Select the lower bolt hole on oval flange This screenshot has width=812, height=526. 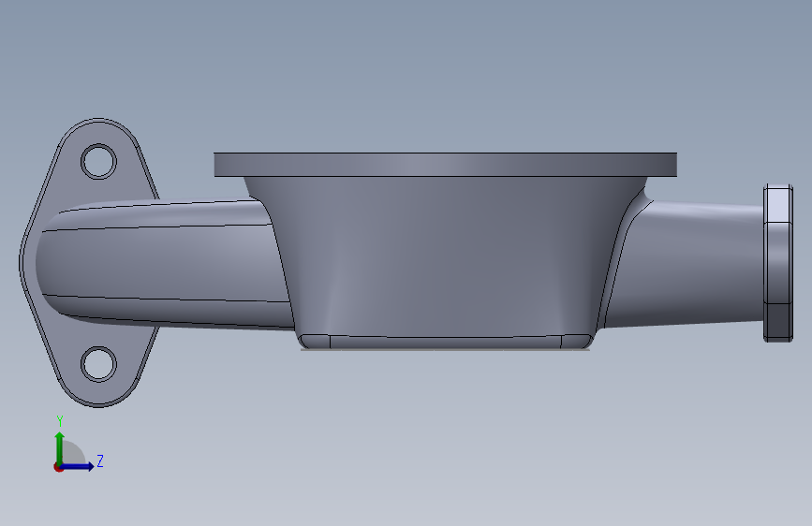pyautogui.click(x=98, y=364)
